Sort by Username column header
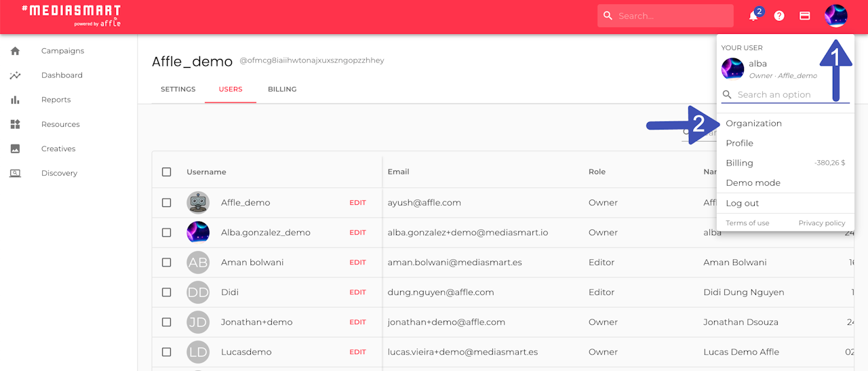Screen dimensions: 868x371 coord(206,172)
